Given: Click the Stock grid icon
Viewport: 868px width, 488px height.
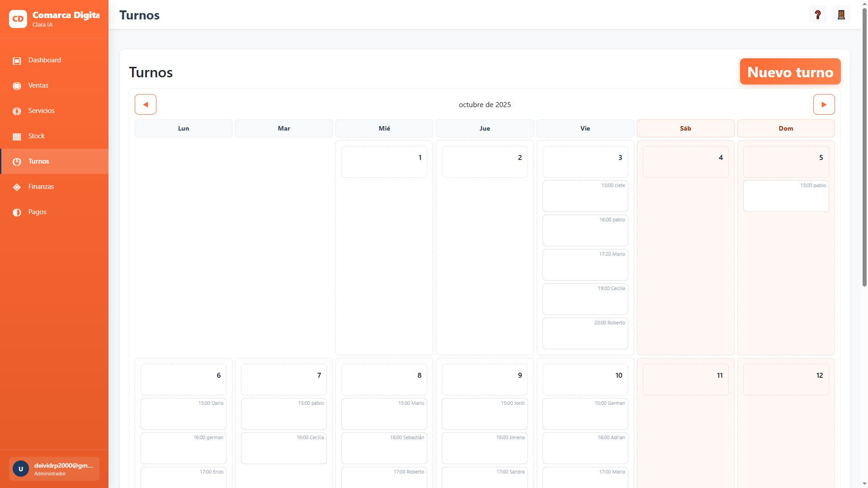Looking at the screenshot, I should tap(17, 136).
